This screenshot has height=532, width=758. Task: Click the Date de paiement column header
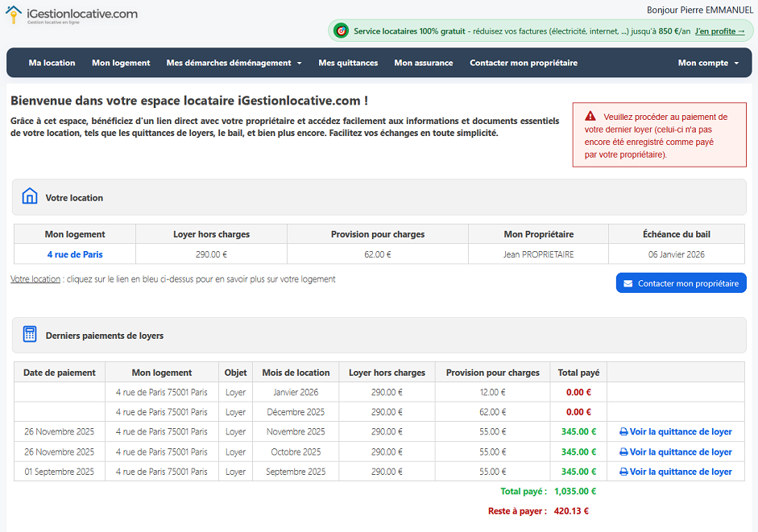[x=60, y=373]
